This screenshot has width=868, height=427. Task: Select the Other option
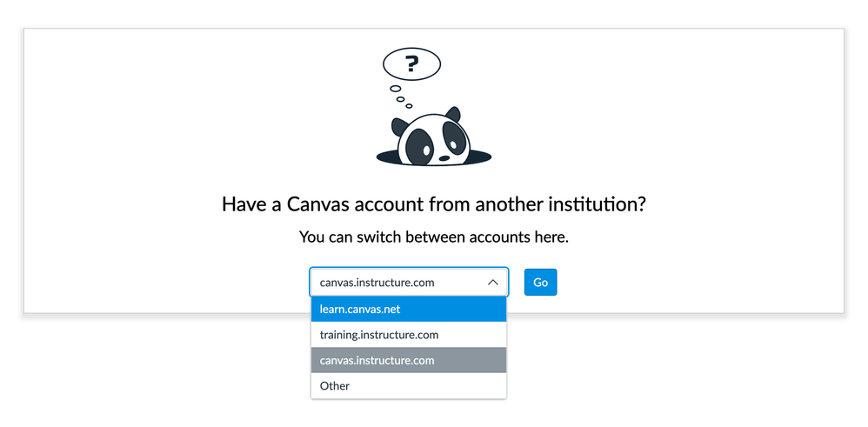pyautogui.click(x=409, y=386)
